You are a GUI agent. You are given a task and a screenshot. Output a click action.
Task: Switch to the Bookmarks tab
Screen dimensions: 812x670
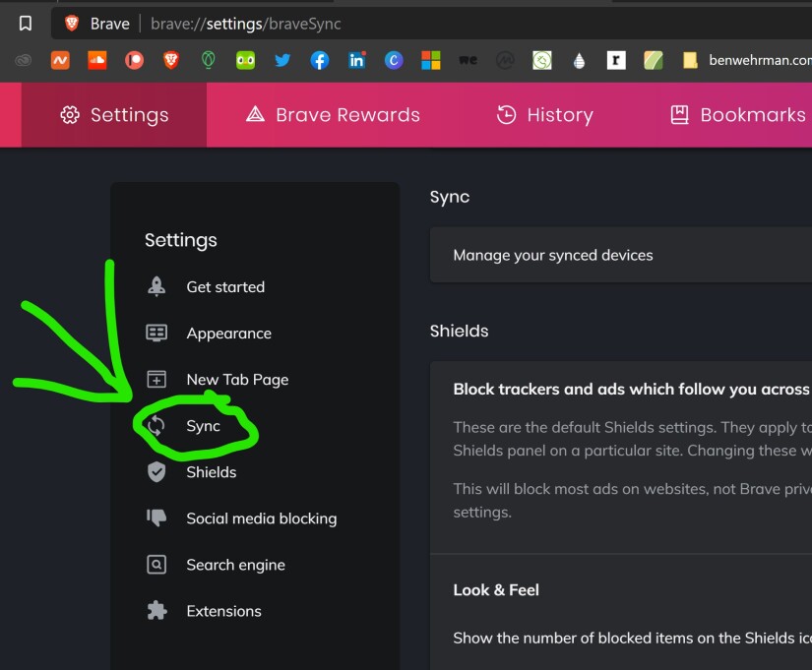[738, 115]
